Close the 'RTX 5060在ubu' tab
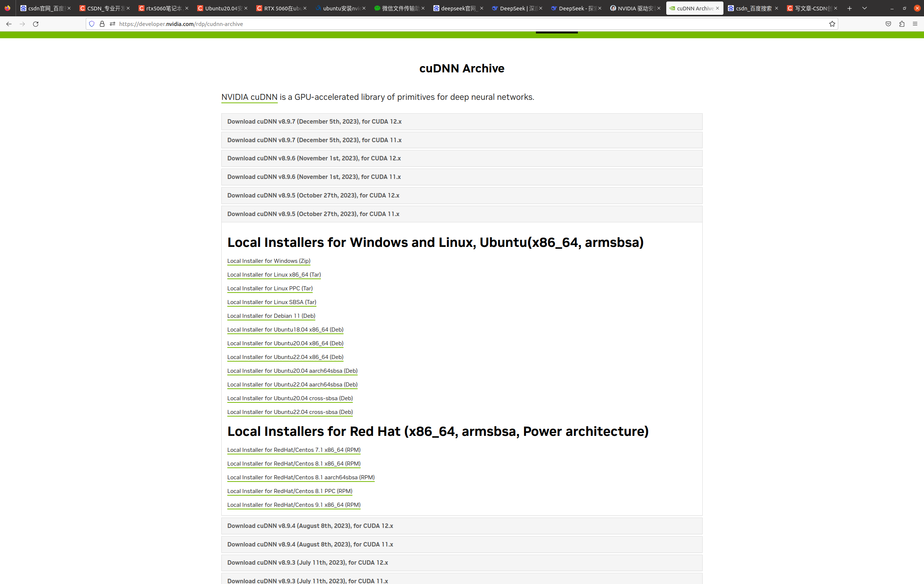The width and height of the screenshot is (924, 584). tap(305, 8)
